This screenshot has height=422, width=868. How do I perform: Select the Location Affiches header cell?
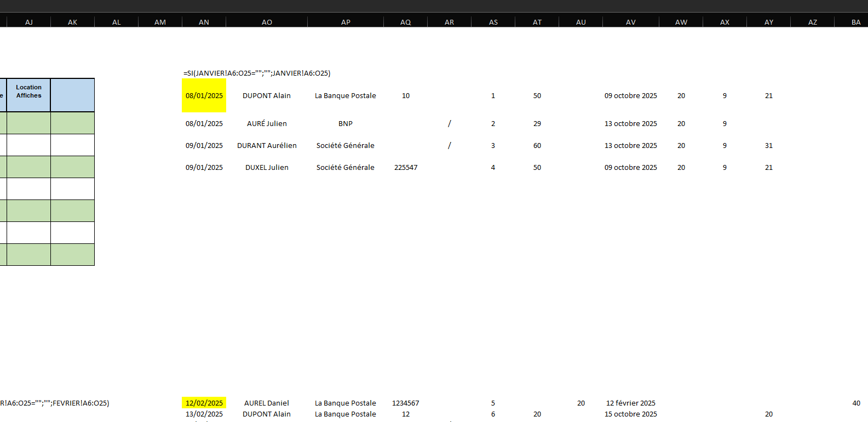(28, 92)
